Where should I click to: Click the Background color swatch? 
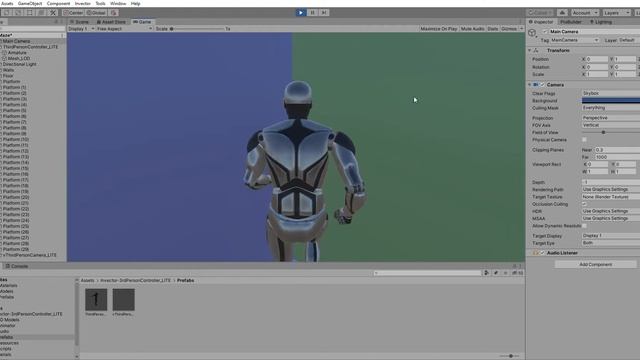611,100
